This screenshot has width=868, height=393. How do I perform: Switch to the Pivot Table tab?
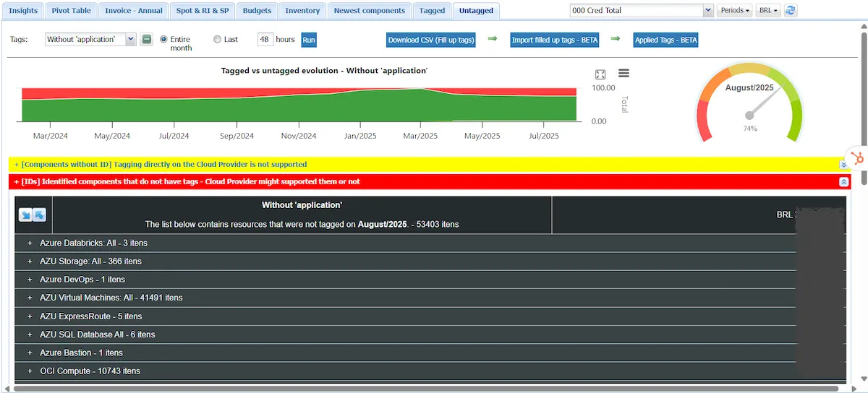pyautogui.click(x=71, y=10)
